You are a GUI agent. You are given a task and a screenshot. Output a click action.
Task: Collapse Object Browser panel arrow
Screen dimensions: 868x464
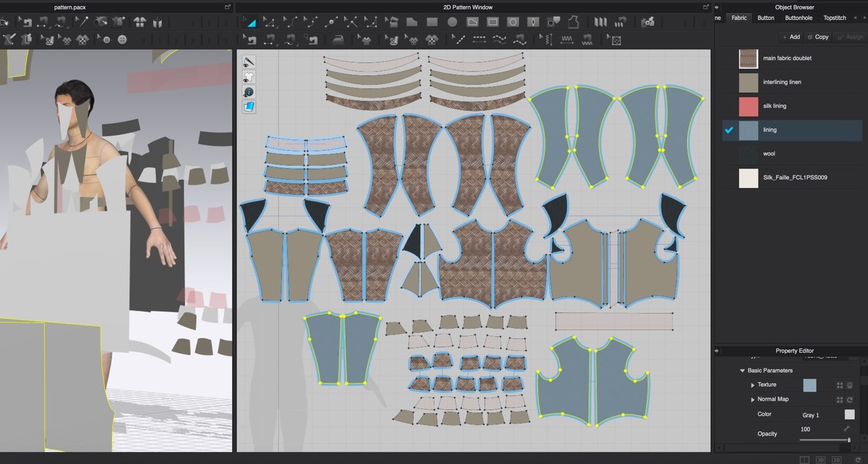717,8
